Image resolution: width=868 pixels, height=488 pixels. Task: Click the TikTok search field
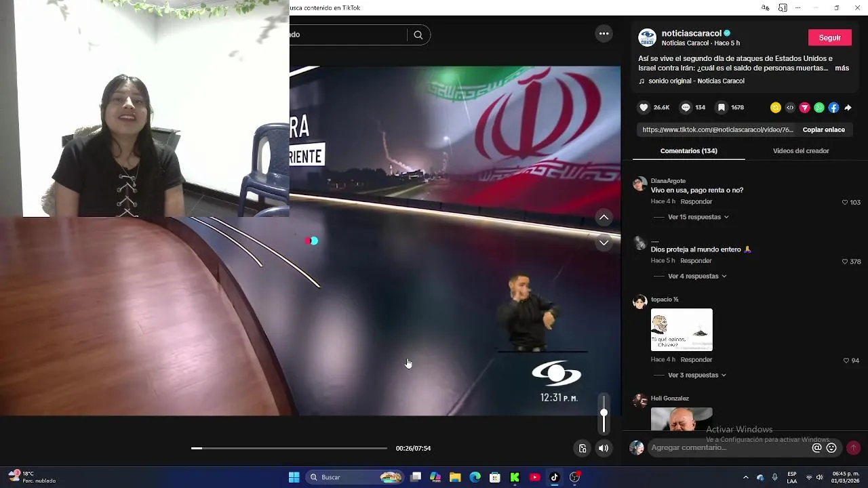[x=347, y=35]
